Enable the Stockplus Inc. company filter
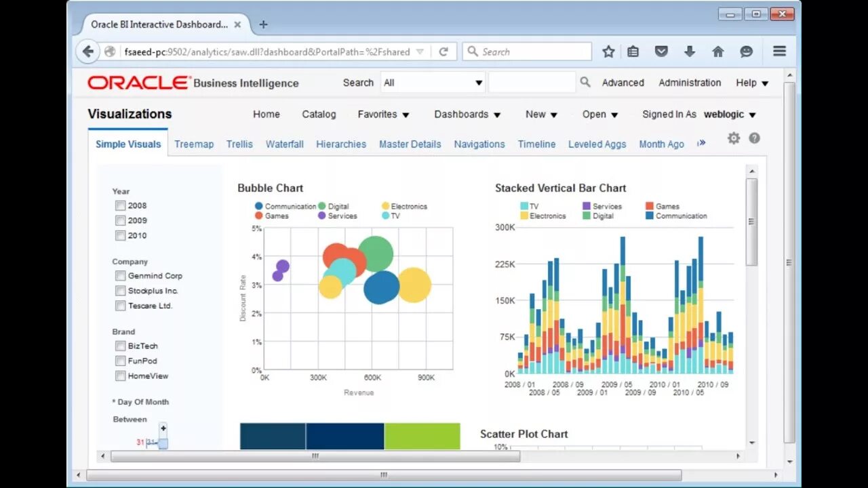868x488 pixels. pyautogui.click(x=120, y=291)
